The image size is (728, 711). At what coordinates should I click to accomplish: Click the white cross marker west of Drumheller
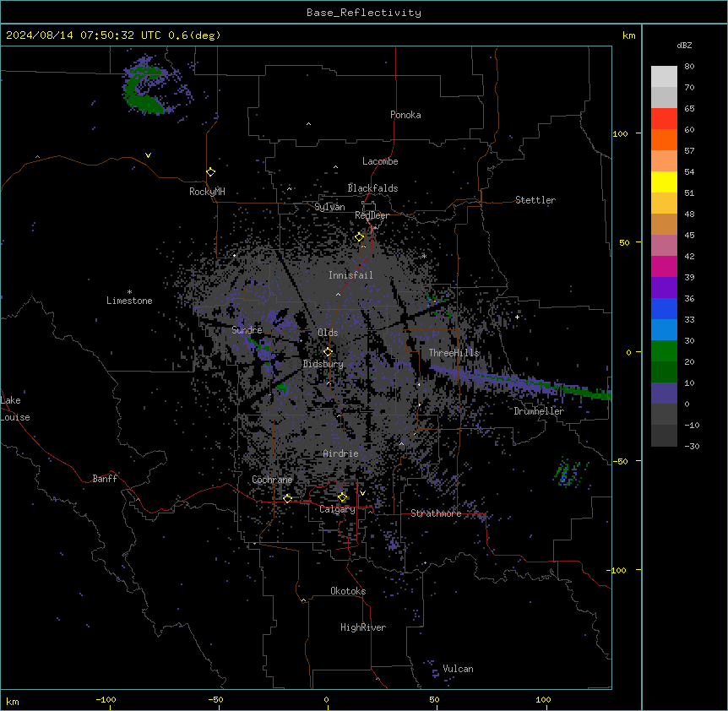517,317
